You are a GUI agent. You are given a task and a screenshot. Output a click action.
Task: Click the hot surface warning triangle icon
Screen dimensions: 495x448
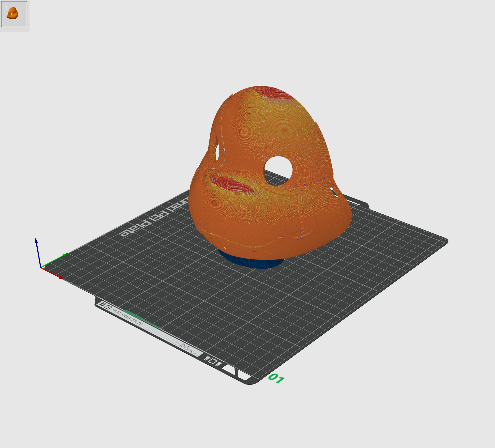176,343
